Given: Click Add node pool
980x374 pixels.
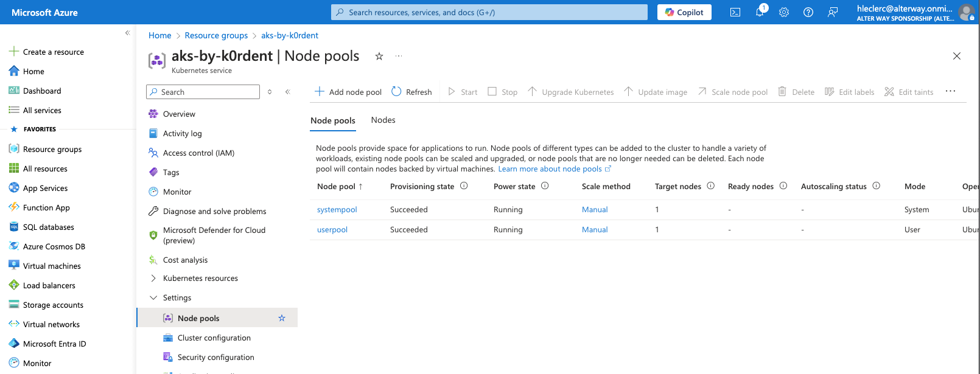Looking at the screenshot, I should [348, 92].
